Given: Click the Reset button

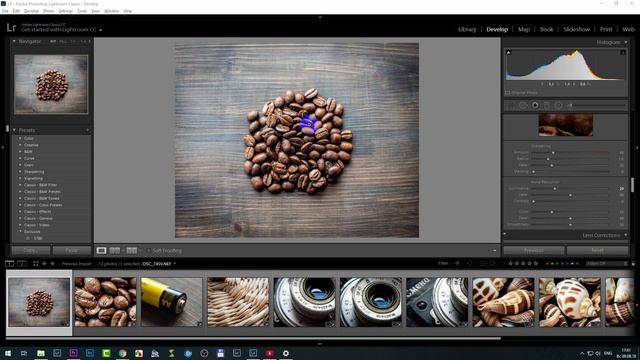Looking at the screenshot, I should pyautogui.click(x=598, y=250).
